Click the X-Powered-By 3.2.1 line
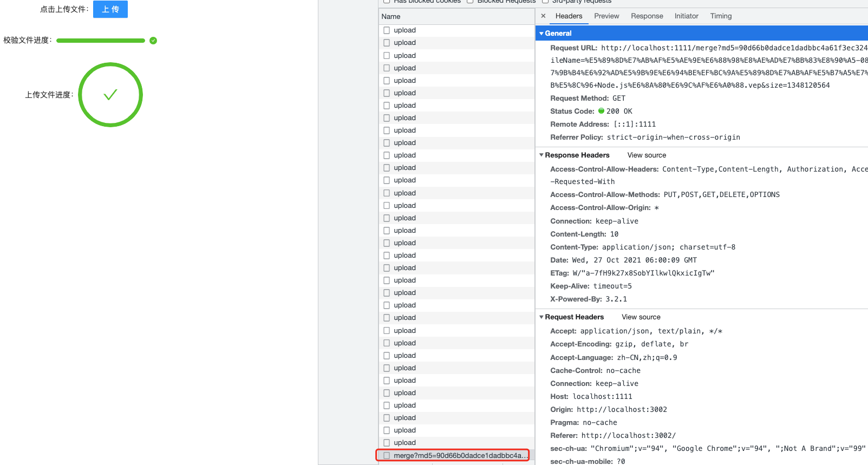The width and height of the screenshot is (868, 465). click(589, 299)
